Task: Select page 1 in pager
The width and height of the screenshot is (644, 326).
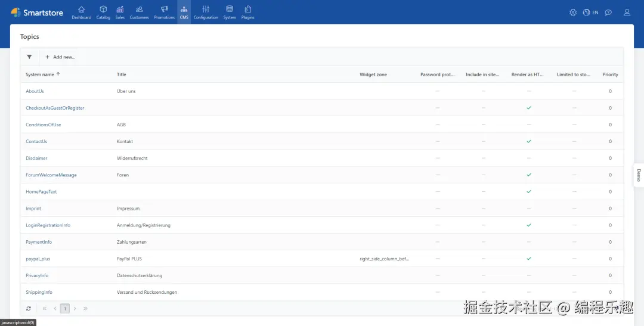Action: 65,308
